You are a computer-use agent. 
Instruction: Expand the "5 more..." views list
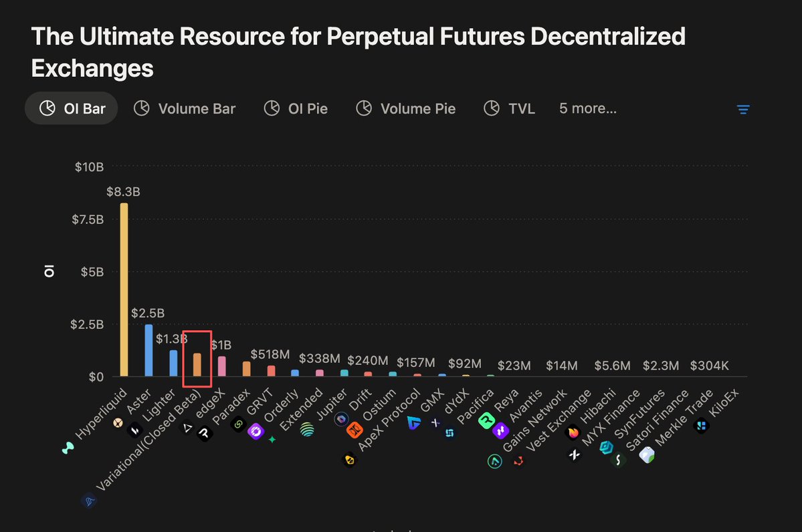pyautogui.click(x=588, y=108)
